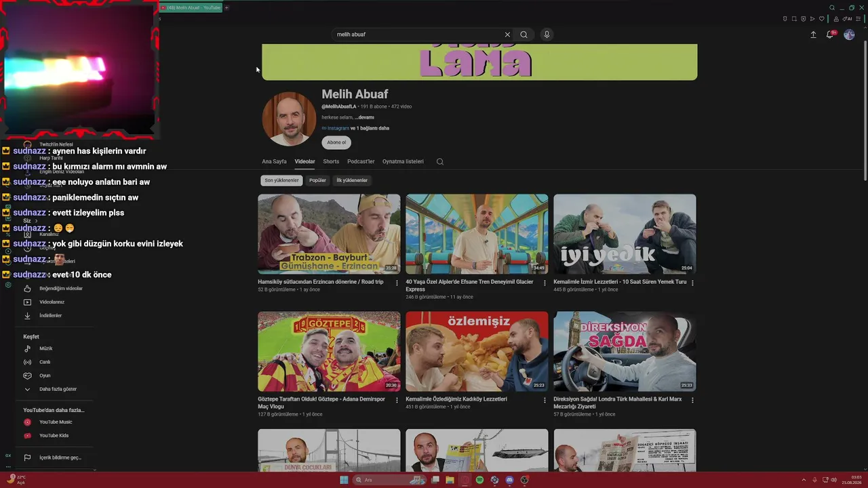Open more options for Hamsiköy sütlacından video

[x=397, y=283]
